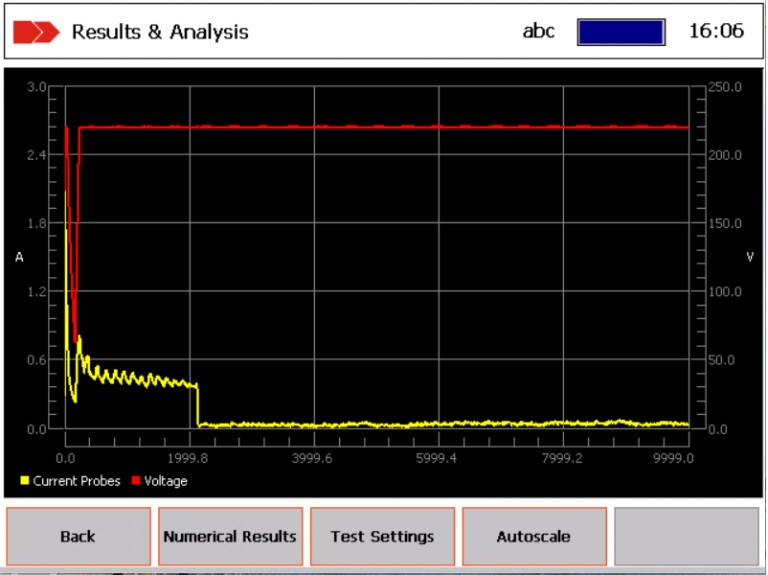Click the blue battery indicator bar
Image resolution: width=768 pixels, height=575 pixels.
click(620, 32)
